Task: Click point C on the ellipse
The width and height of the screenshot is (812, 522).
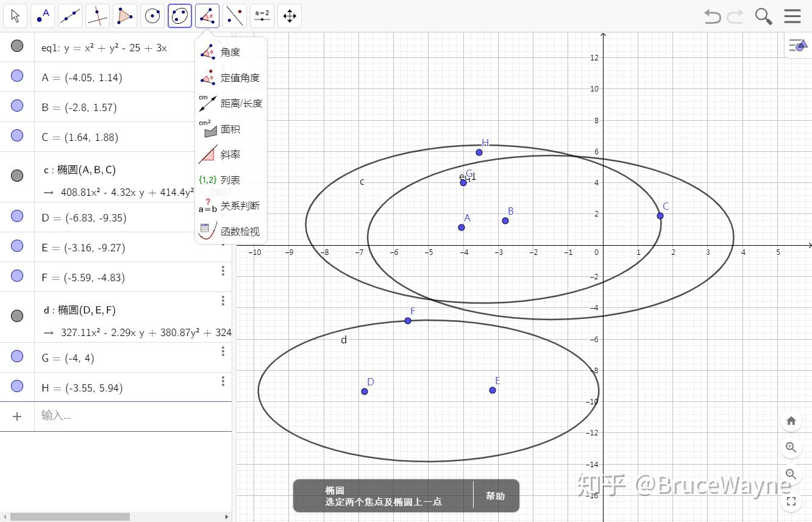Action: [660, 216]
